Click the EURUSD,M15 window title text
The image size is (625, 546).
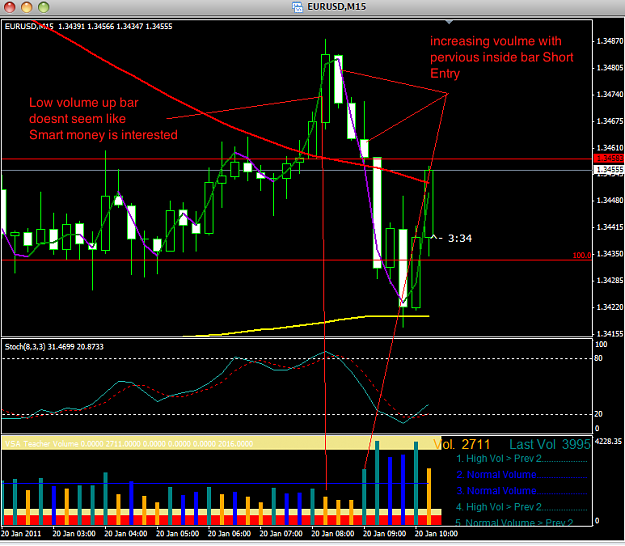[336, 7]
